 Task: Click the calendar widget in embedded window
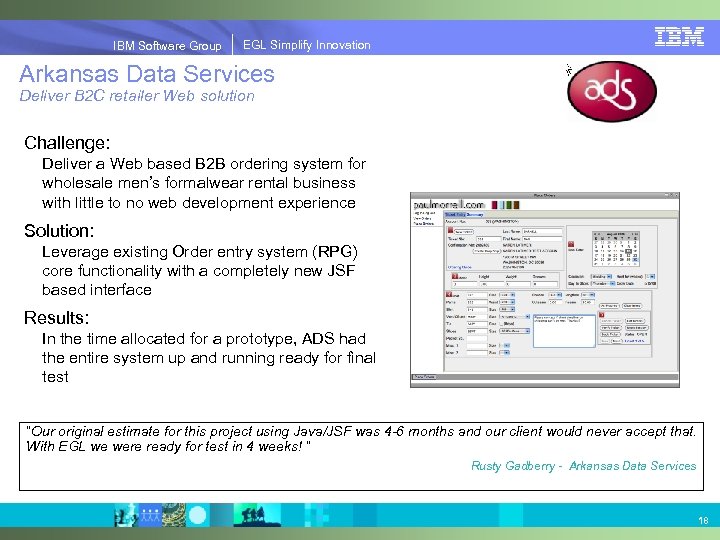point(616,249)
